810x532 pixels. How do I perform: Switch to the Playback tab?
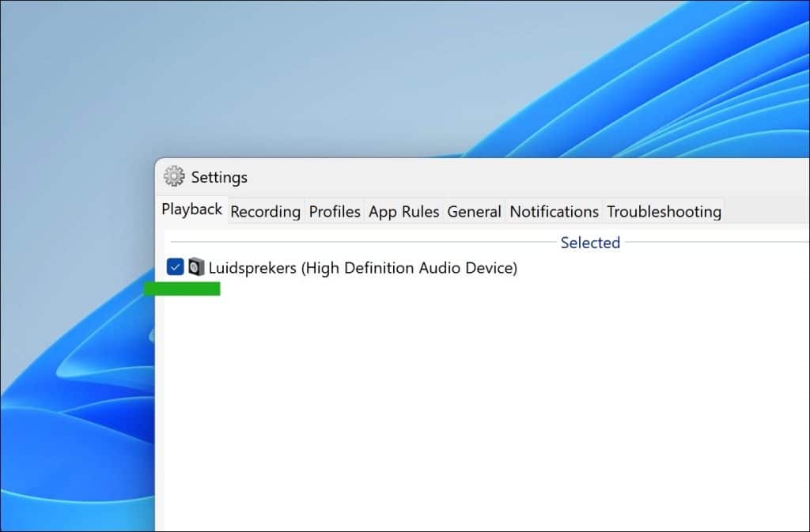coord(191,209)
